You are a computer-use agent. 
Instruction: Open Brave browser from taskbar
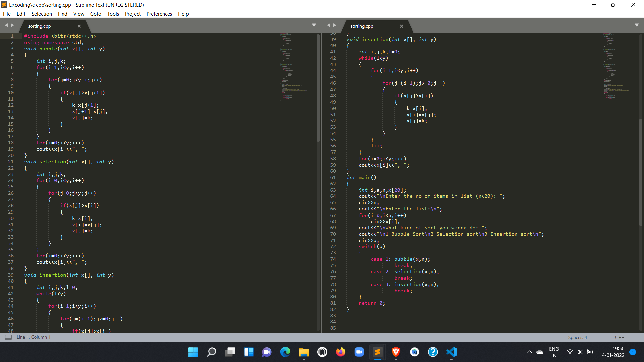click(396, 352)
